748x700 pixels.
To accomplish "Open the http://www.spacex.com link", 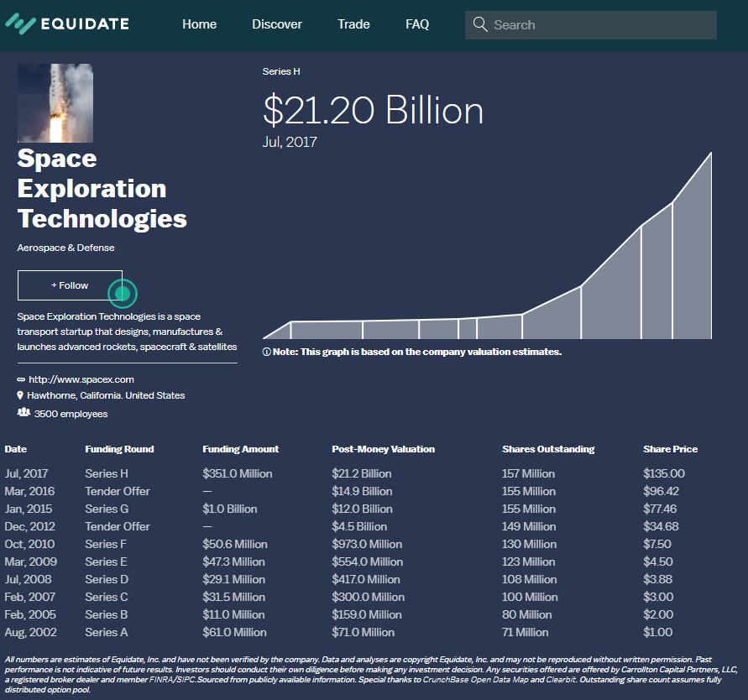I will pos(81,379).
